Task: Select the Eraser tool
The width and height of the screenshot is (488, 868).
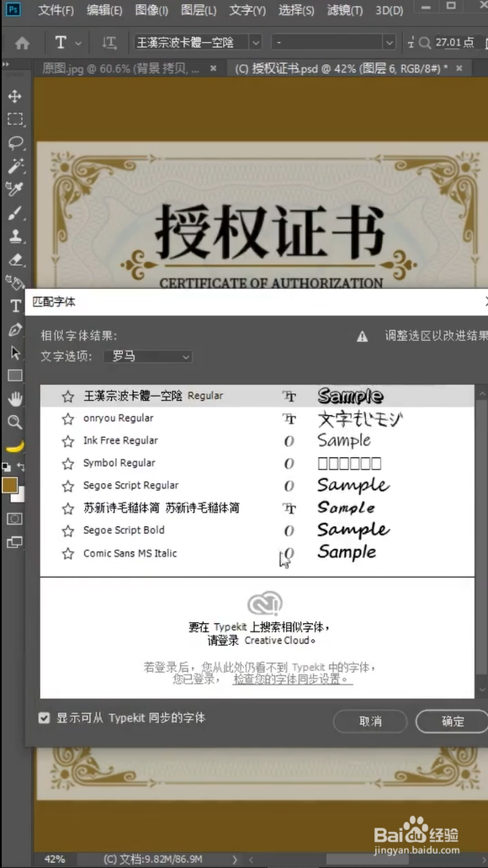Action: (15, 258)
